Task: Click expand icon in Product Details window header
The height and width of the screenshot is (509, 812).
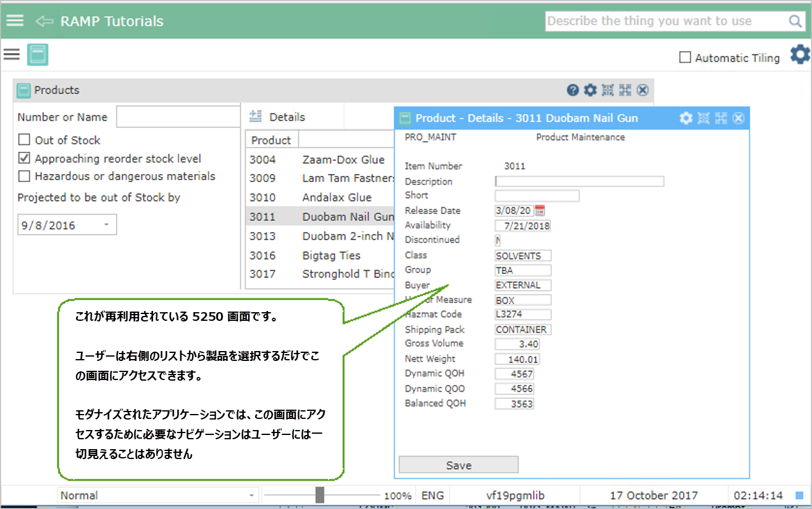Action: [721, 118]
